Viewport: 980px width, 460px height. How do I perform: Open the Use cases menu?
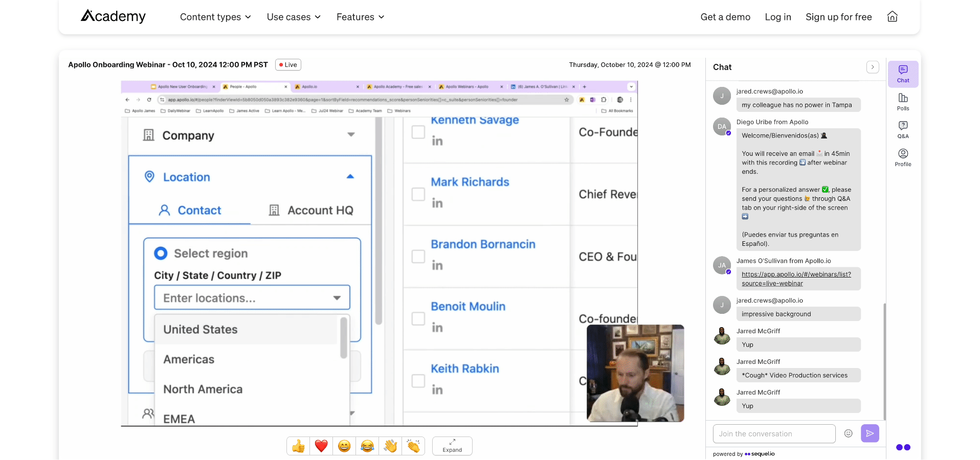click(x=294, y=17)
